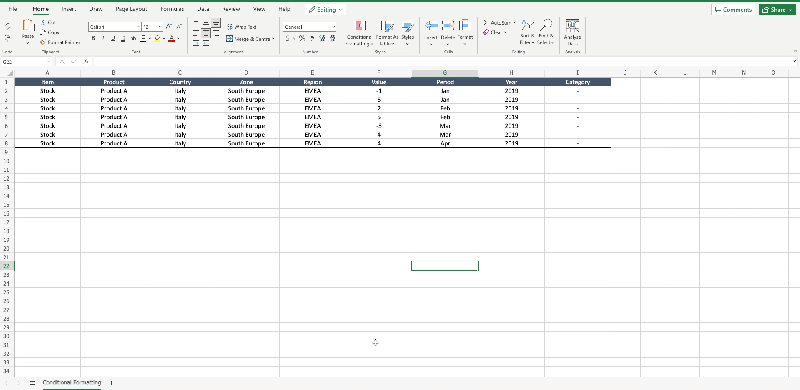Switch to the Formulas tab
800x390 pixels.
point(171,9)
